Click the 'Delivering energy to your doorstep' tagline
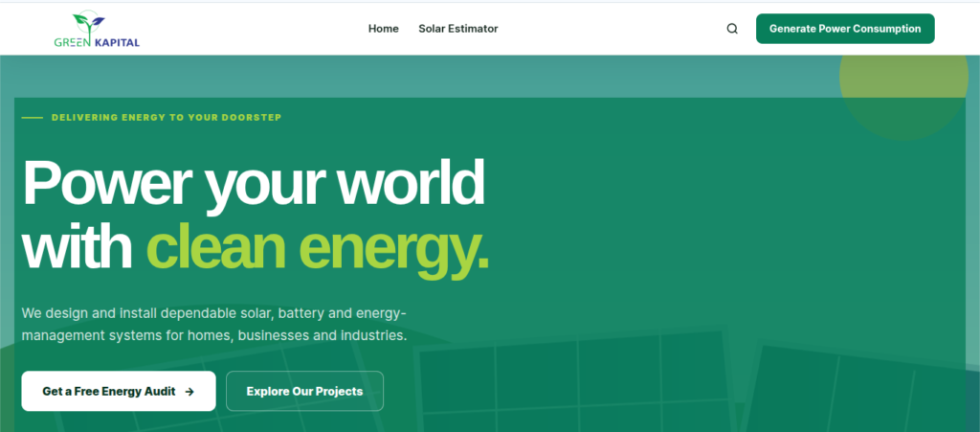 click(x=167, y=118)
